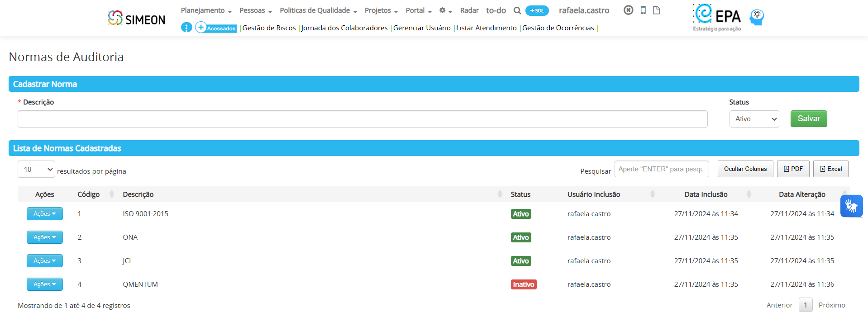Click the lightbulb head icon
Screen dimensions: 868x317
tap(757, 17)
